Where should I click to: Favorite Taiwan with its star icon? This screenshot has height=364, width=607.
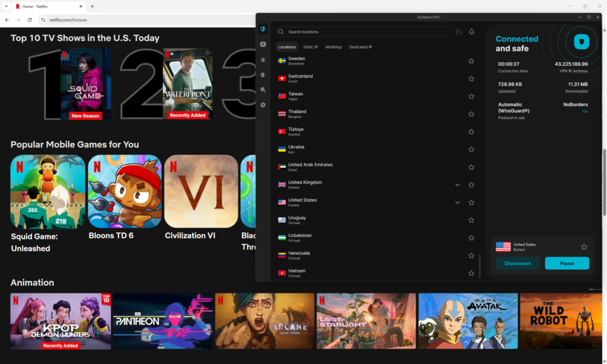(471, 97)
